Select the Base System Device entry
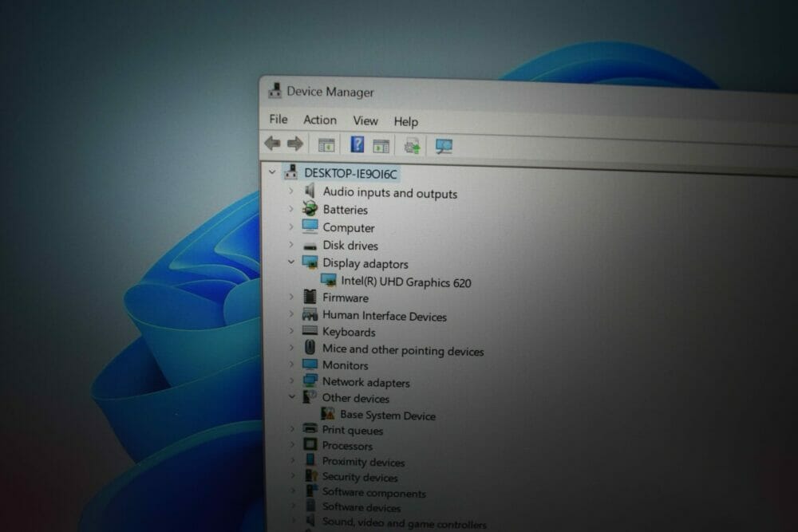Viewport: 798px width, 532px height. [388, 415]
